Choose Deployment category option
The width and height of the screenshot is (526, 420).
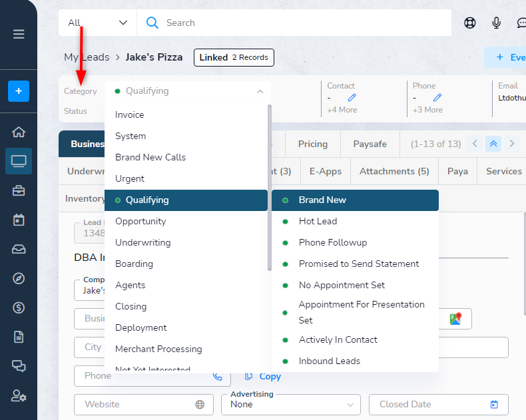186,327
